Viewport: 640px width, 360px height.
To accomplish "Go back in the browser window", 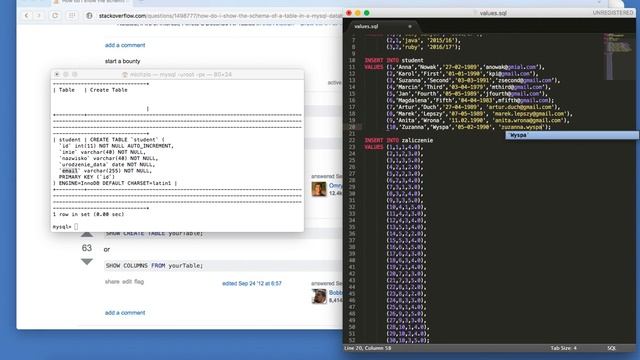I will click(x=27, y=16).
